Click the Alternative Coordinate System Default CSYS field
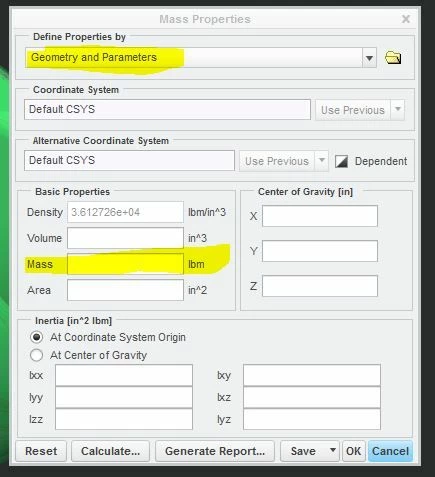Viewport: 435px width, 477px height. (x=129, y=160)
